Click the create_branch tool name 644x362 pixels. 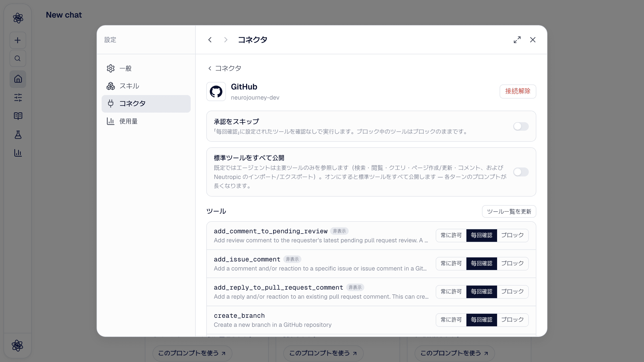(239, 316)
